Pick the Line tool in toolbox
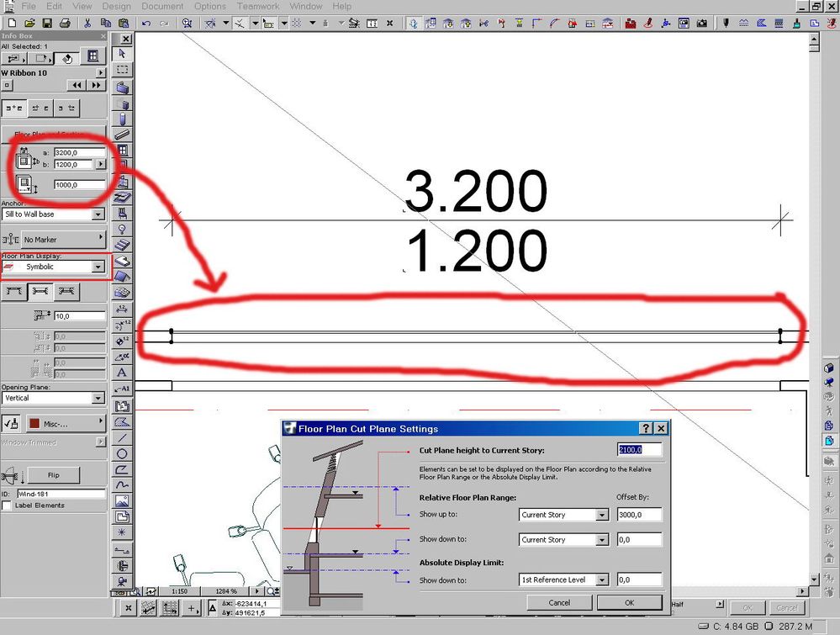 tap(122, 438)
